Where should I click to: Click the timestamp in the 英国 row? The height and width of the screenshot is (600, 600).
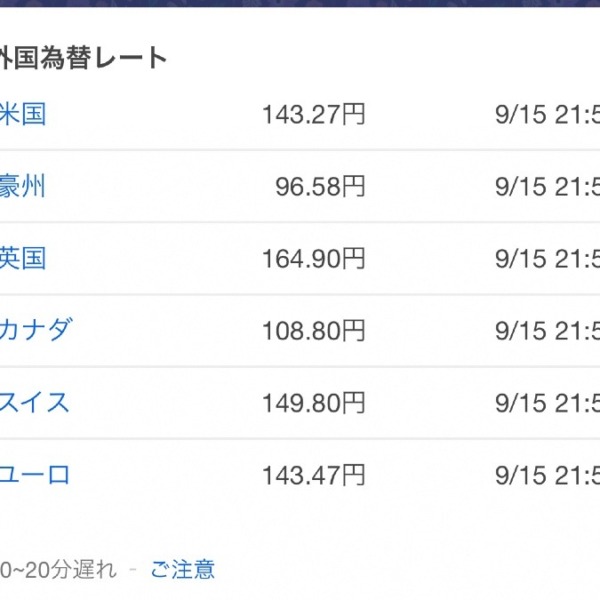coord(548,259)
